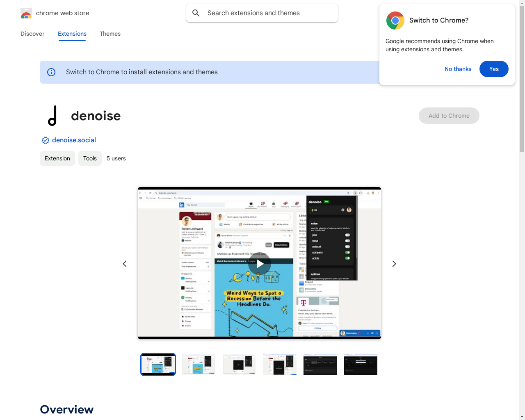Screen dimensions: 525x420
Task: Click the 'denoise' extension title
Action: 96,116
